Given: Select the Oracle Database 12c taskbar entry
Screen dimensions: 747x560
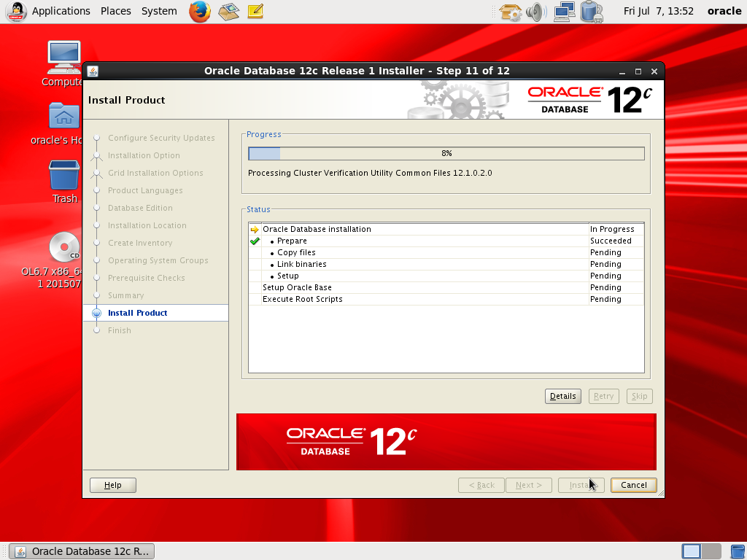Looking at the screenshot, I should [82, 551].
